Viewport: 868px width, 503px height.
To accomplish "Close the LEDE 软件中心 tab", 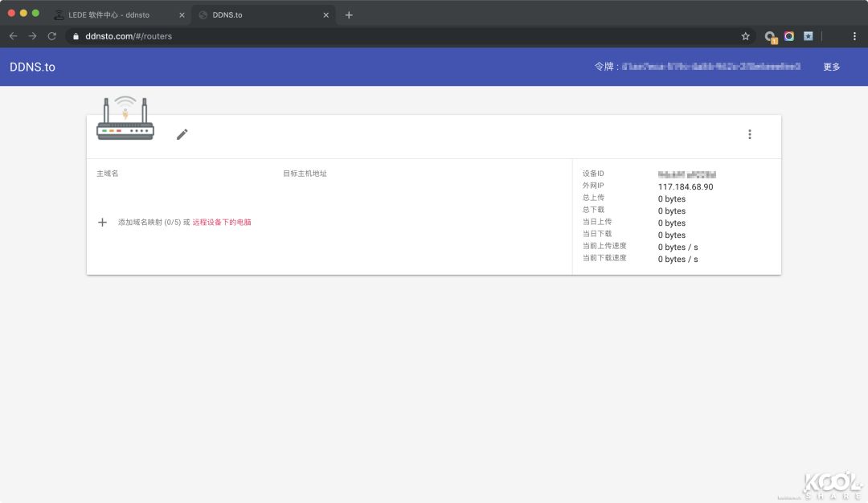I will pos(182,14).
